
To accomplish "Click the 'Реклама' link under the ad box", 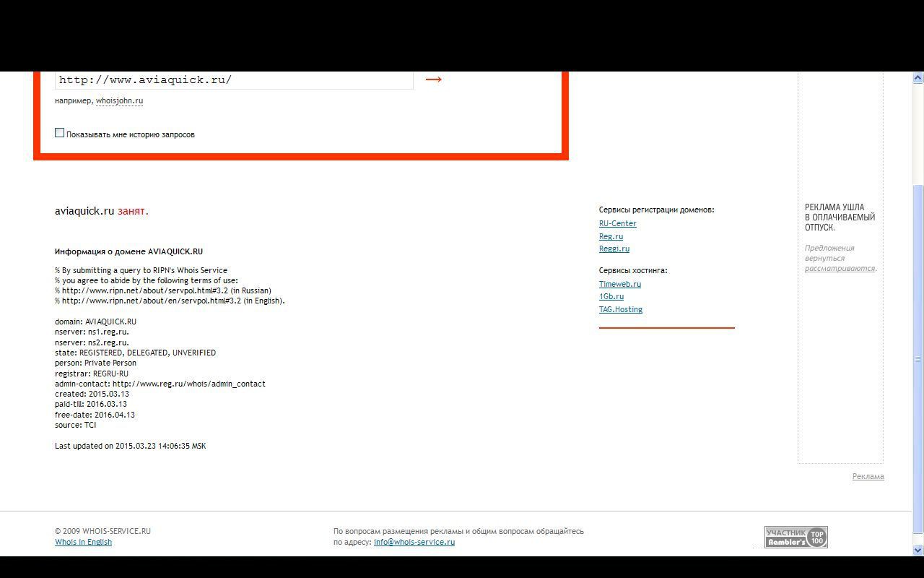I will click(868, 476).
